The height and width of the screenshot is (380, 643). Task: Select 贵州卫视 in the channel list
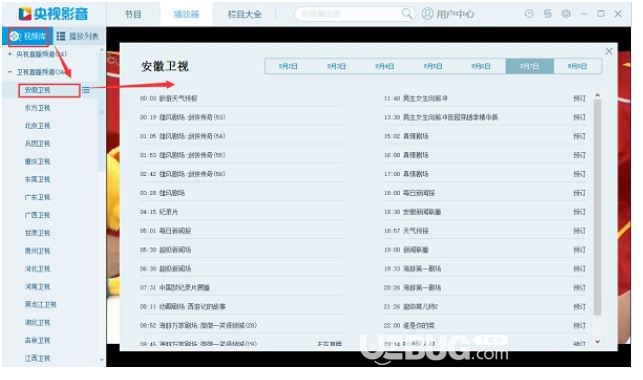coord(37,251)
